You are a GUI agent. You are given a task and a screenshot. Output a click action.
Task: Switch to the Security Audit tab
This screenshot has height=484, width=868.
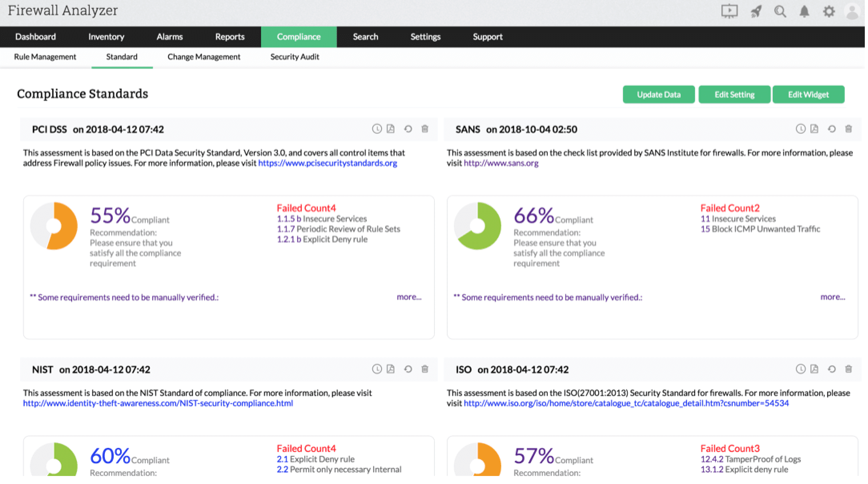295,57
